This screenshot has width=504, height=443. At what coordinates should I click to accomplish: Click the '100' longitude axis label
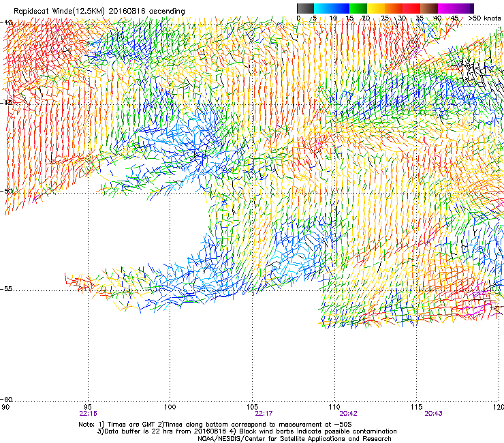[x=170, y=407]
